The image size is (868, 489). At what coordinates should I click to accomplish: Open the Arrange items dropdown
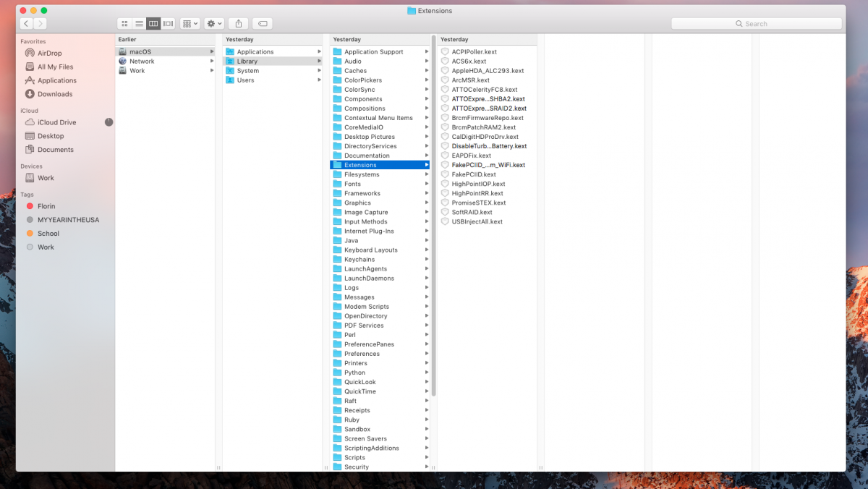tap(190, 24)
